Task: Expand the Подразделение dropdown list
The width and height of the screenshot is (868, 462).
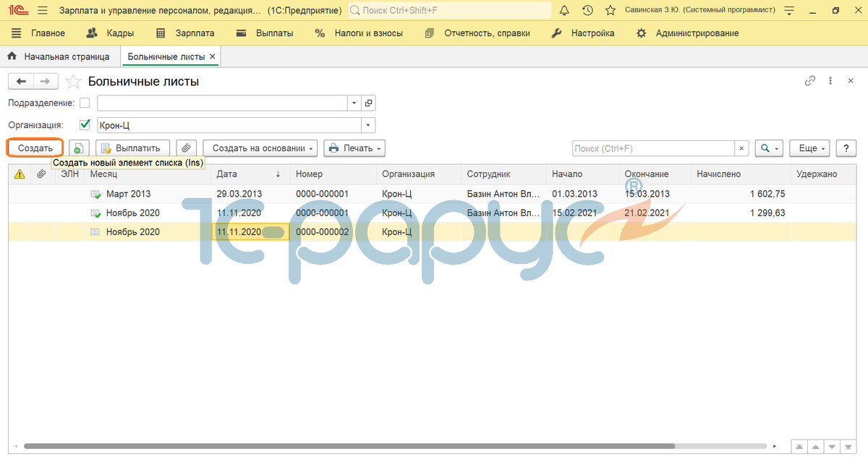Action: [x=354, y=103]
